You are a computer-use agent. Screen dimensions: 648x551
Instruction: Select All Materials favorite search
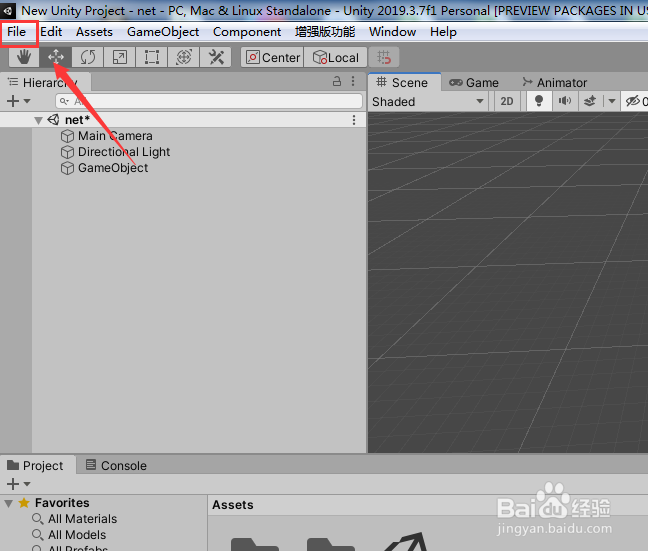coord(82,519)
